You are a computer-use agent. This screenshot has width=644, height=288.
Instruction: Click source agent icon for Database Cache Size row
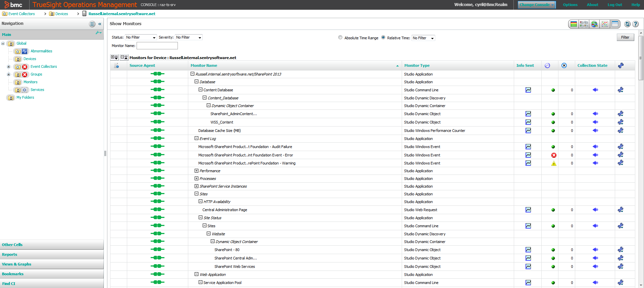(157, 130)
